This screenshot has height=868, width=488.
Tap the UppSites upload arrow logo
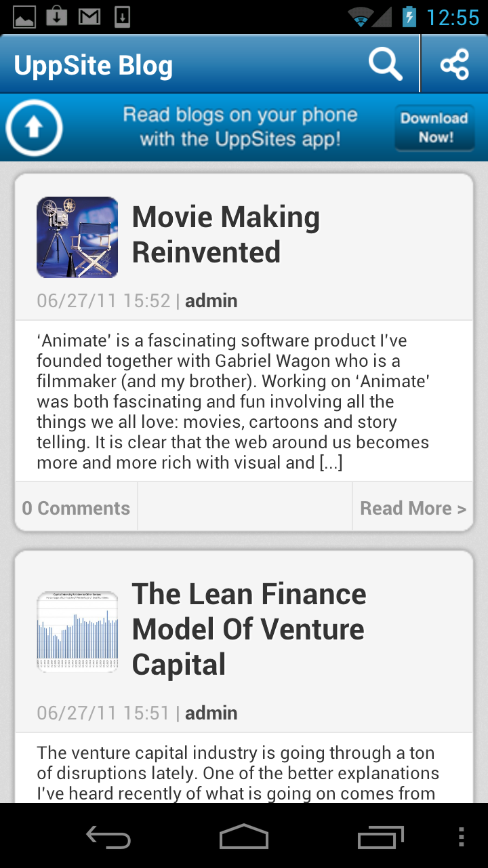point(34,127)
